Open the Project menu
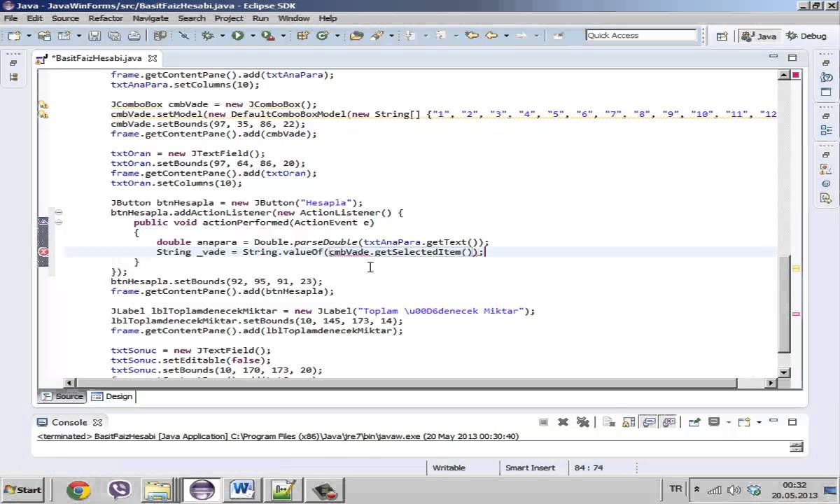The image size is (840, 504). point(229,18)
